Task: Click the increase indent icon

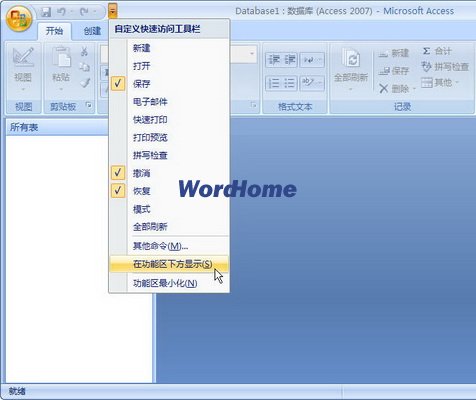Action: 290,60
